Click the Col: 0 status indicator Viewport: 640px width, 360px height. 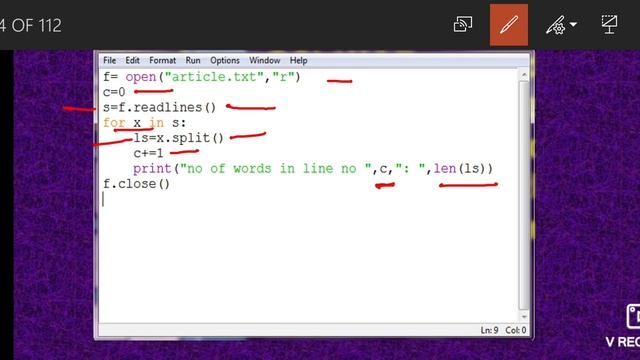(x=516, y=330)
